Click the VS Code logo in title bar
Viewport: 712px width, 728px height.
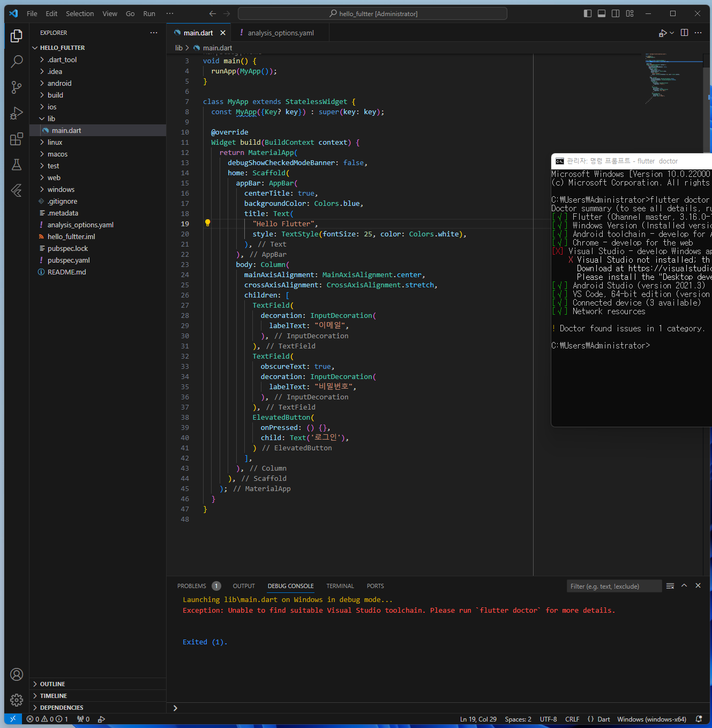pos(14,13)
